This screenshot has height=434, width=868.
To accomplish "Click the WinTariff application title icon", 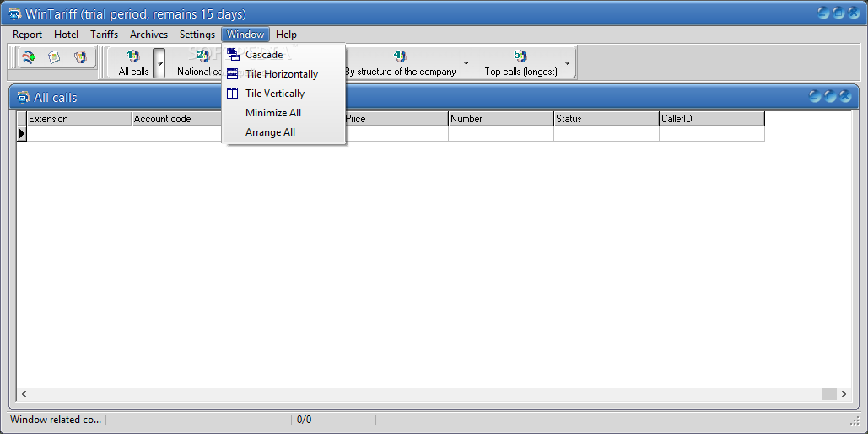I will pyautogui.click(x=15, y=13).
